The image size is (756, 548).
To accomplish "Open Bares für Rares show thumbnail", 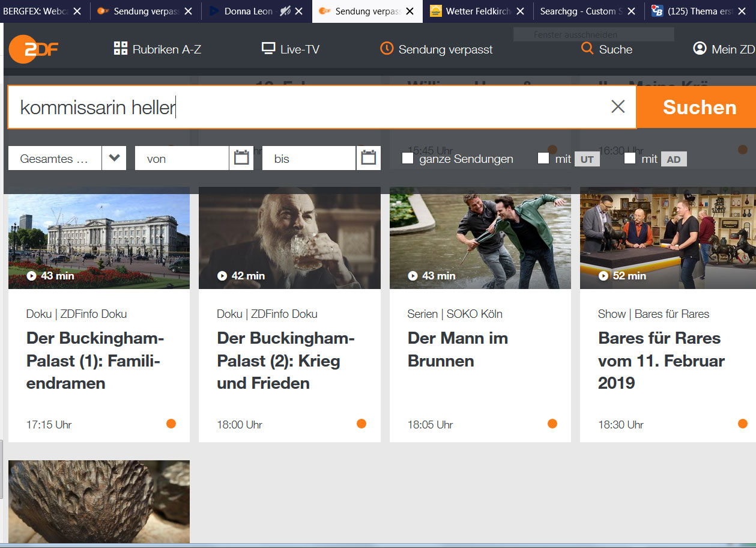I will (668, 238).
